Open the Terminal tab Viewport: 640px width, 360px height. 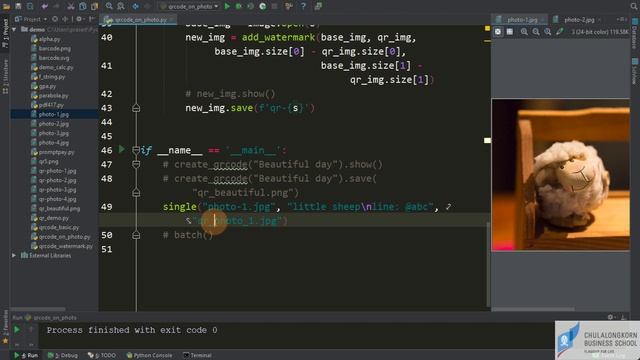point(198,355)
